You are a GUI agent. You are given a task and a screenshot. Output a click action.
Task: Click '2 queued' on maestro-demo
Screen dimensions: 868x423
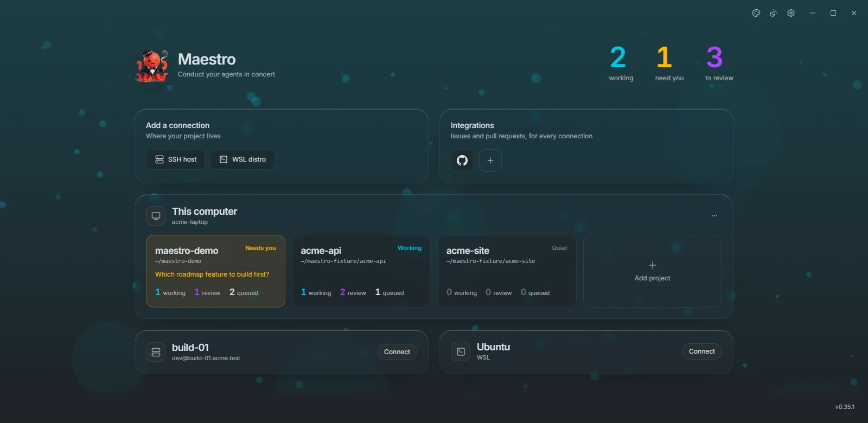coord(244,292)
